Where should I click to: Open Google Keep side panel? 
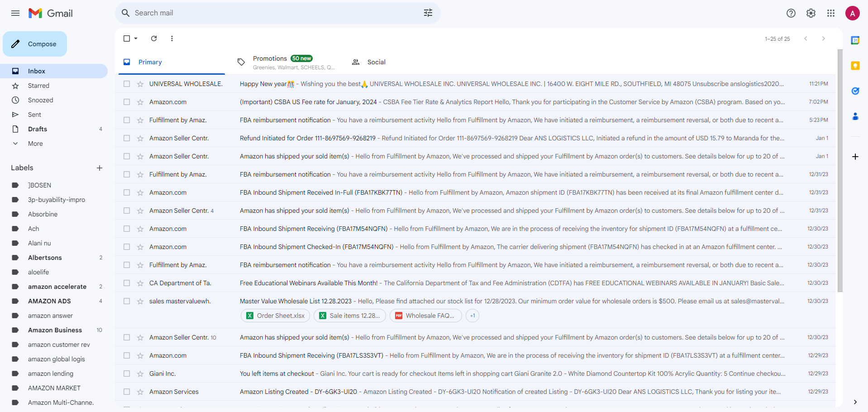click(x=855, y=66)
